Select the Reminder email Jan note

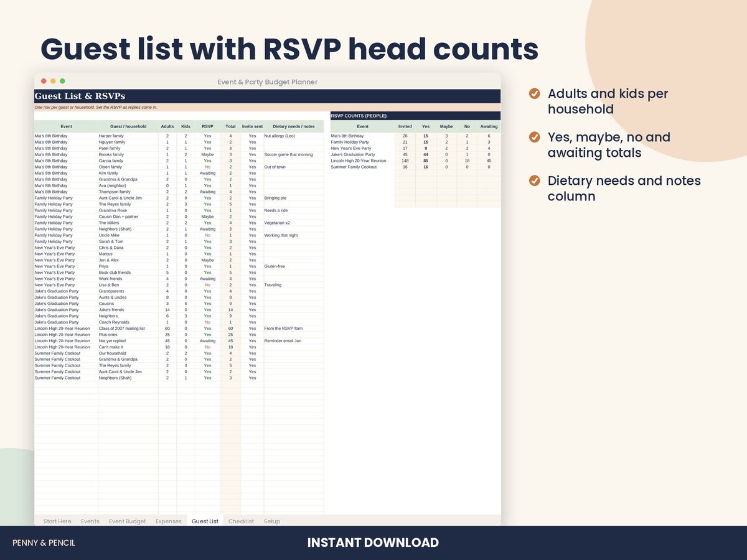[x=293, y=341]
